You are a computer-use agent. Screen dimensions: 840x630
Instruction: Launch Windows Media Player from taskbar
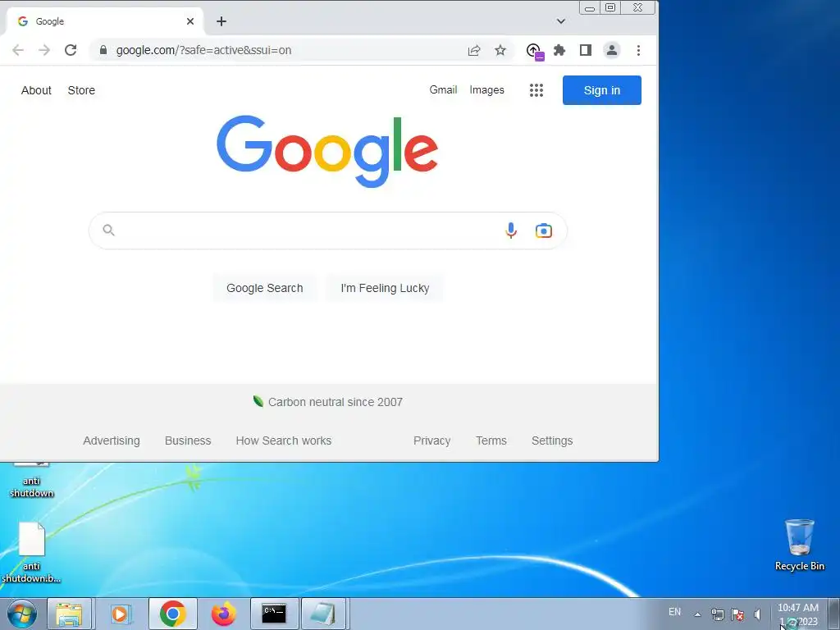(121, 614)
